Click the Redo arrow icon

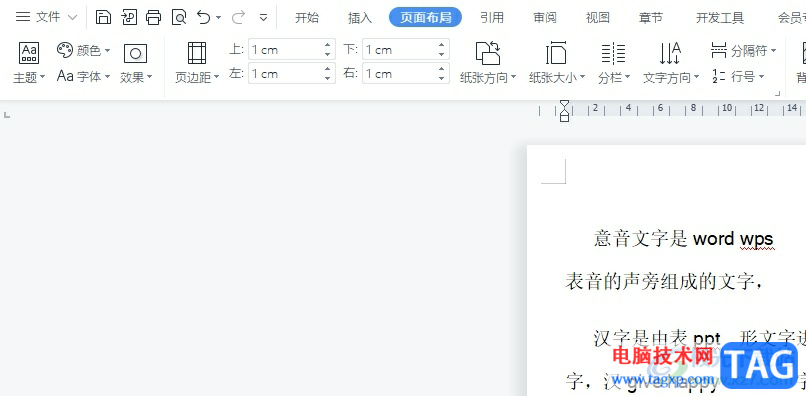coord(238,17)
